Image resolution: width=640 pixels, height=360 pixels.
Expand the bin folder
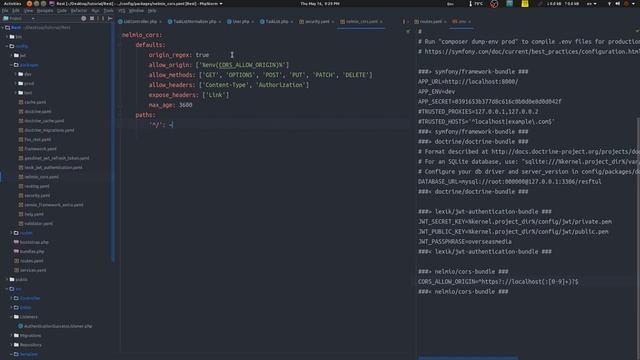[7, 37]
